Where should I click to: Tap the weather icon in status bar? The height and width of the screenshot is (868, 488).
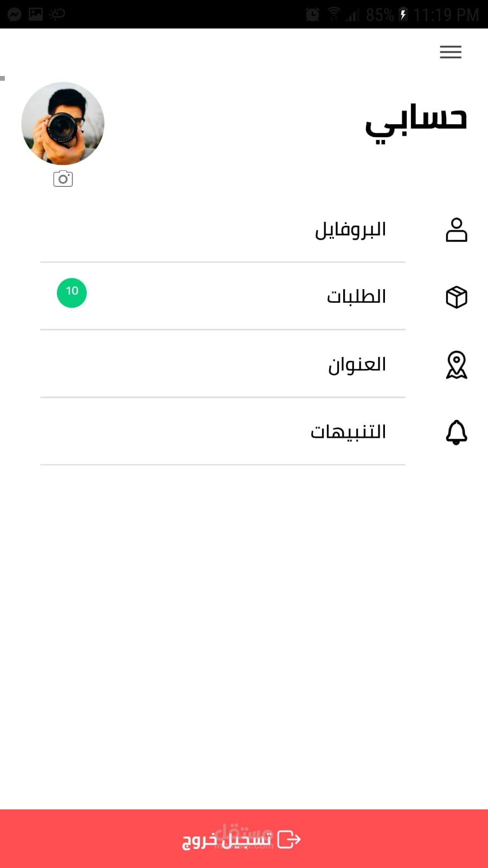click(57, 14)
